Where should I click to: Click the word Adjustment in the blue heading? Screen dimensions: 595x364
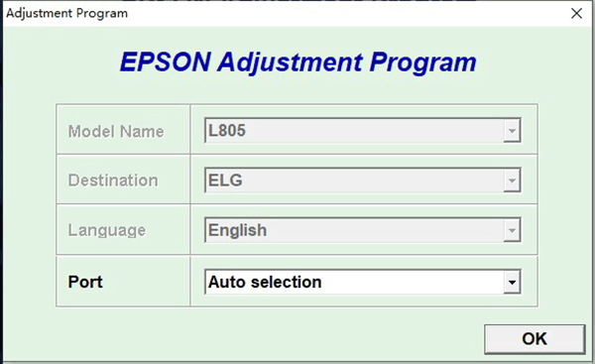tap(290, 62)
